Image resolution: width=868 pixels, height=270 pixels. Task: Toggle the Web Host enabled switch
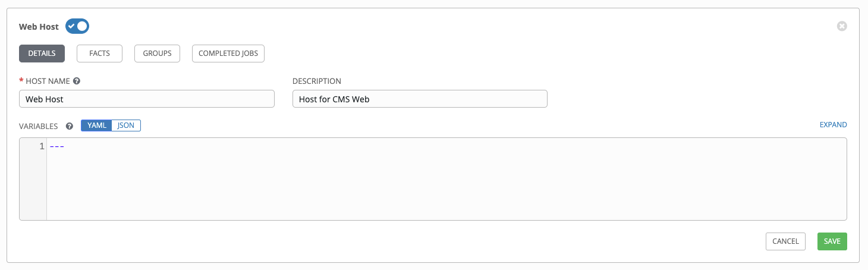click(x=77, y=26)
